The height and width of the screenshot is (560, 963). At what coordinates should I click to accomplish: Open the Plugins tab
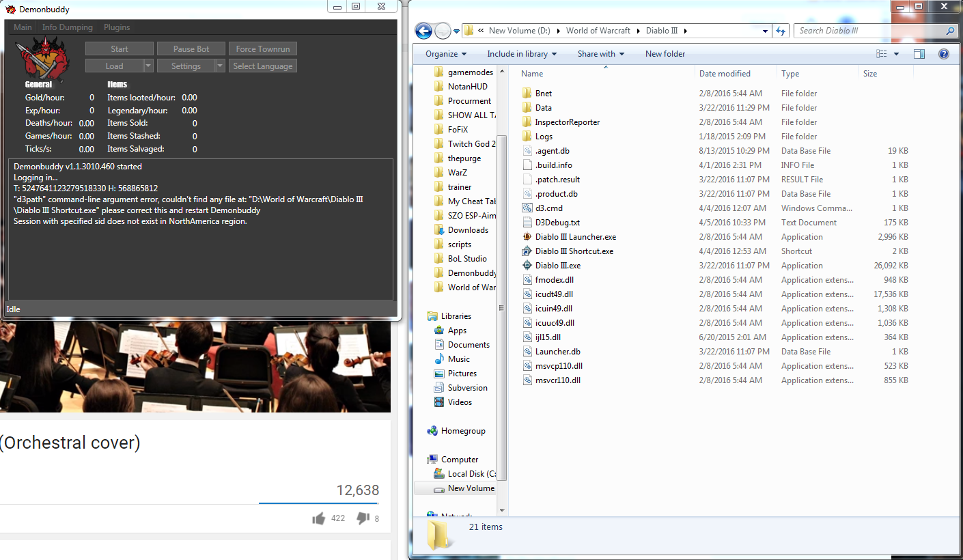pos(117,27)
